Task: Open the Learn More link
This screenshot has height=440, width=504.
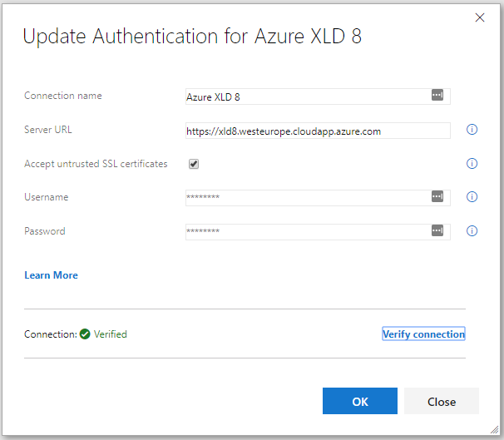Action: pyautogui.click(x=52, y=275)
